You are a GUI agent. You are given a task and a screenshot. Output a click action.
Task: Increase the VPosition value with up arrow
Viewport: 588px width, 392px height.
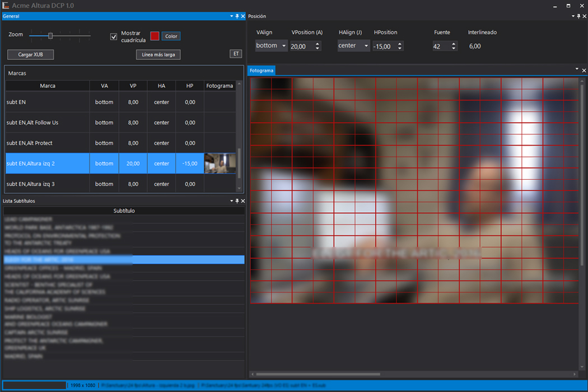(318, 44)
